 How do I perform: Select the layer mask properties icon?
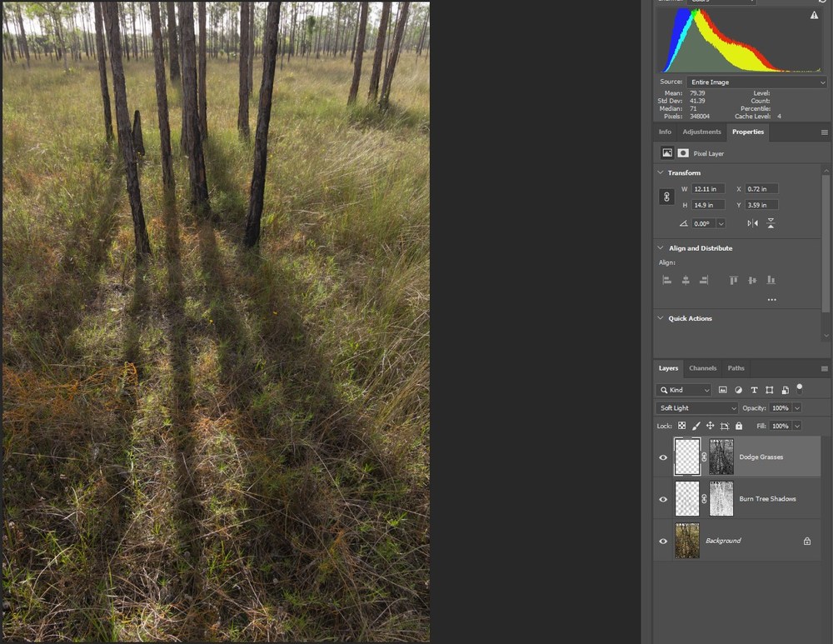pyautogui.click(x=683, y=153)
